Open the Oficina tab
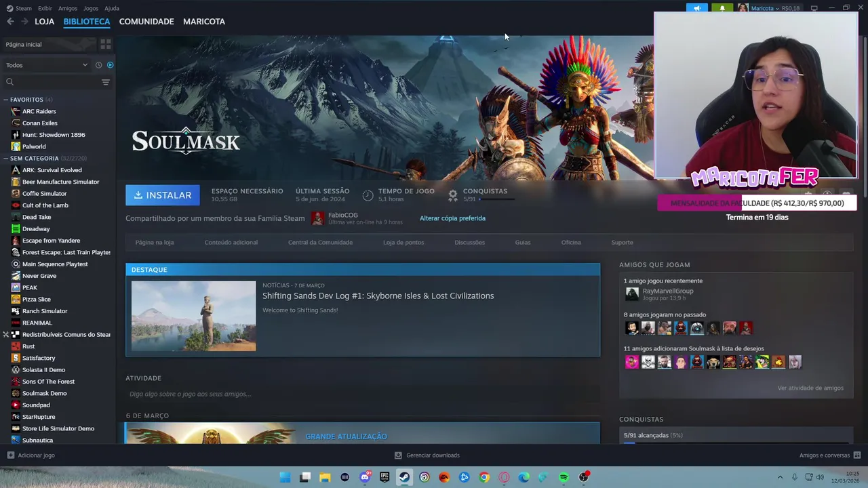 [571, 243]
